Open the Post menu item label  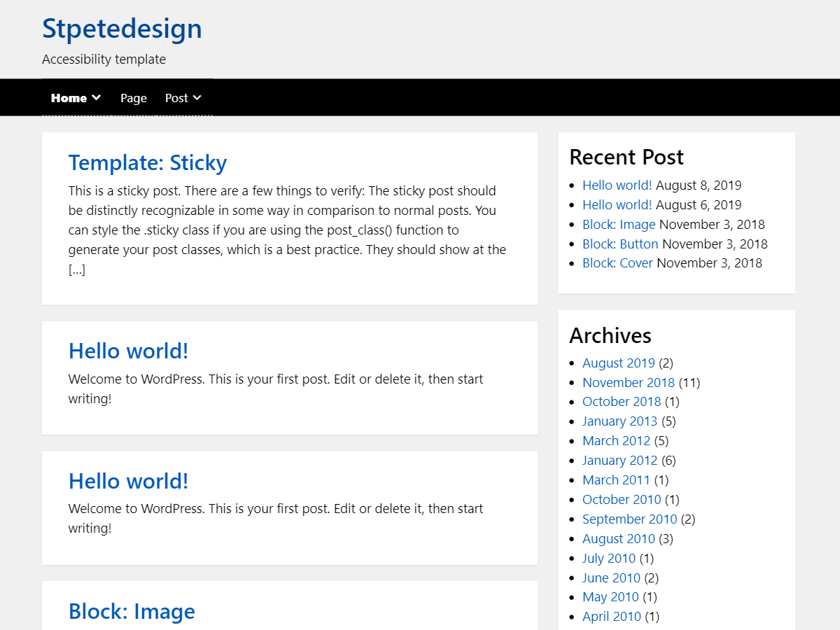(176, 98)
